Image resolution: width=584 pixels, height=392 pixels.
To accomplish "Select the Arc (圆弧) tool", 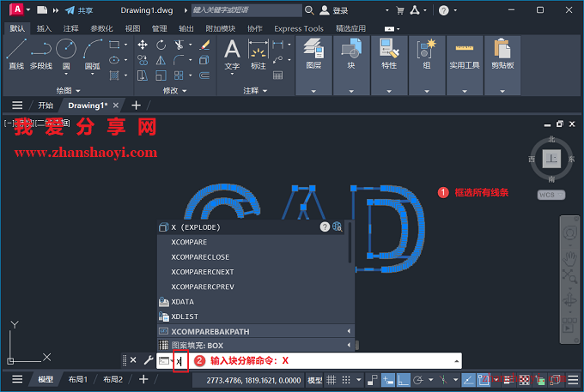I will click(x=92, y=52).
